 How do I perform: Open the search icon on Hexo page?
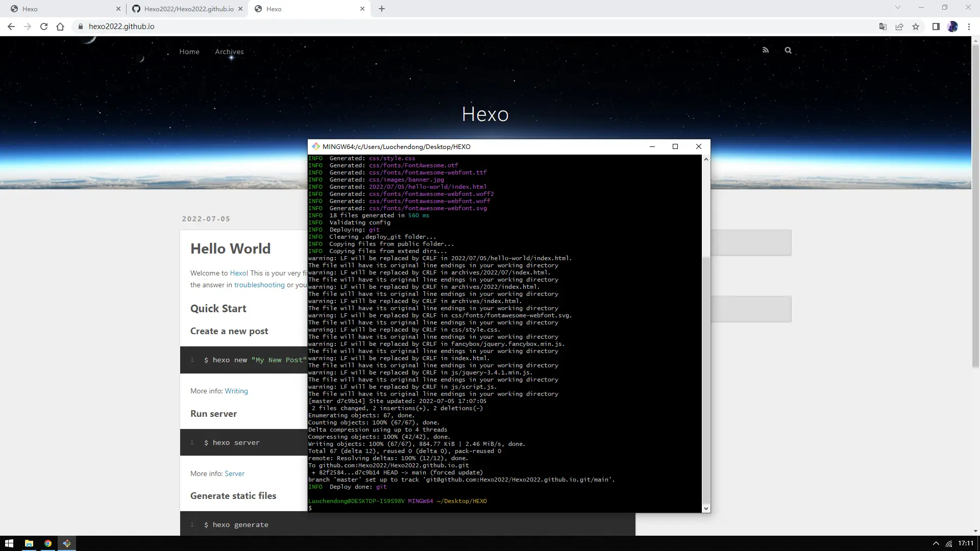[788, 50]
